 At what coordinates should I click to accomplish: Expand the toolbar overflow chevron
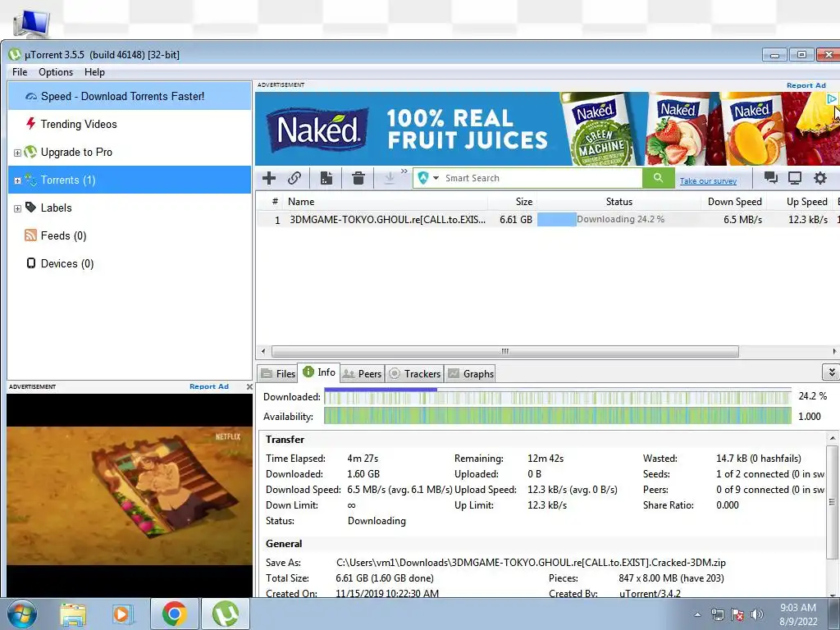tap(404, 171)
